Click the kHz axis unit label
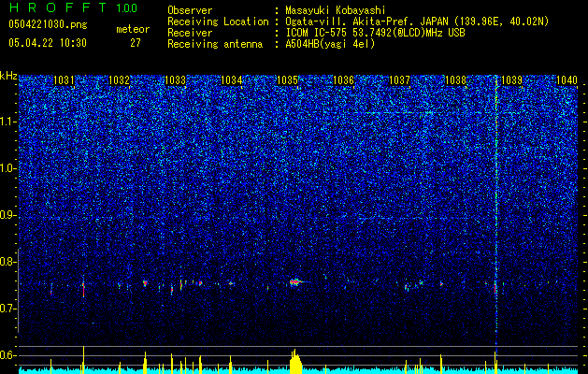 [x=8, y=76]
